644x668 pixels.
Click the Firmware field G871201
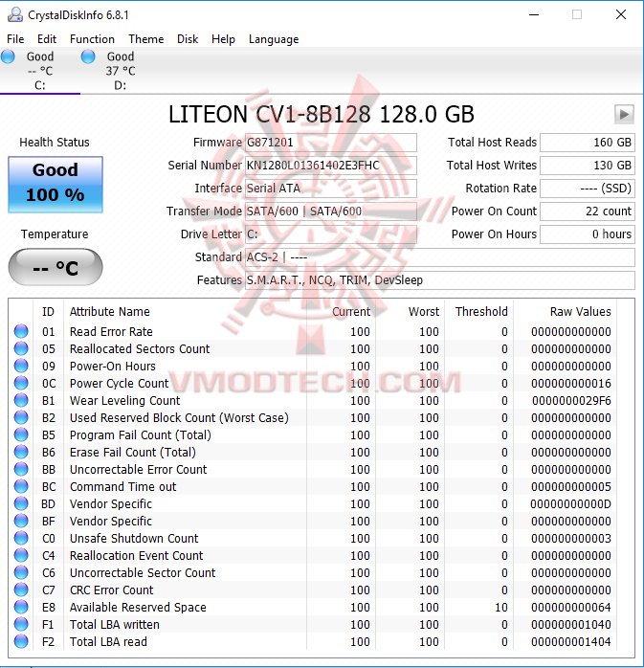331,143
